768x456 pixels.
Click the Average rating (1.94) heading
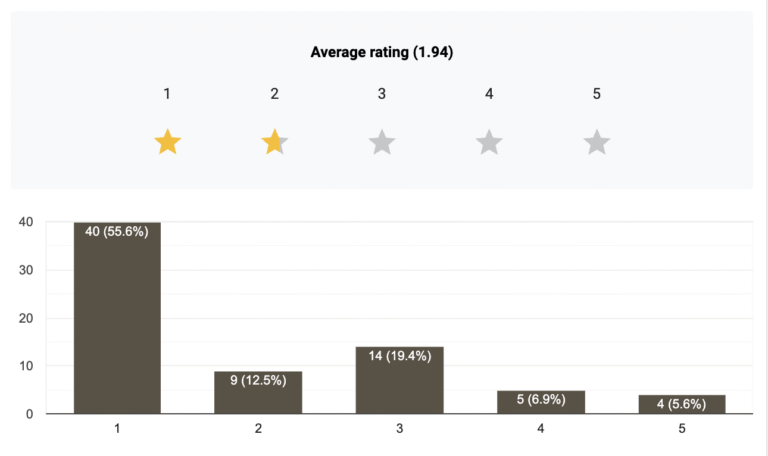coord(382,52)
